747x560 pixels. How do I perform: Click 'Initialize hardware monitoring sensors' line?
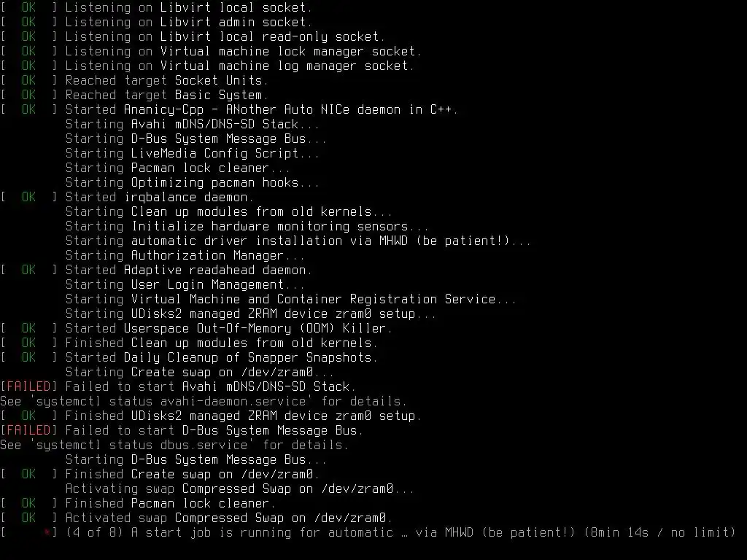(x=247, y=226)
